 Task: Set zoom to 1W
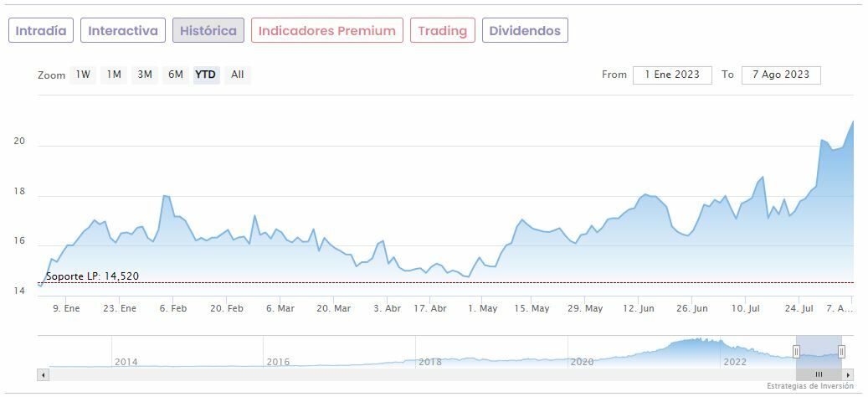[83, 75]
